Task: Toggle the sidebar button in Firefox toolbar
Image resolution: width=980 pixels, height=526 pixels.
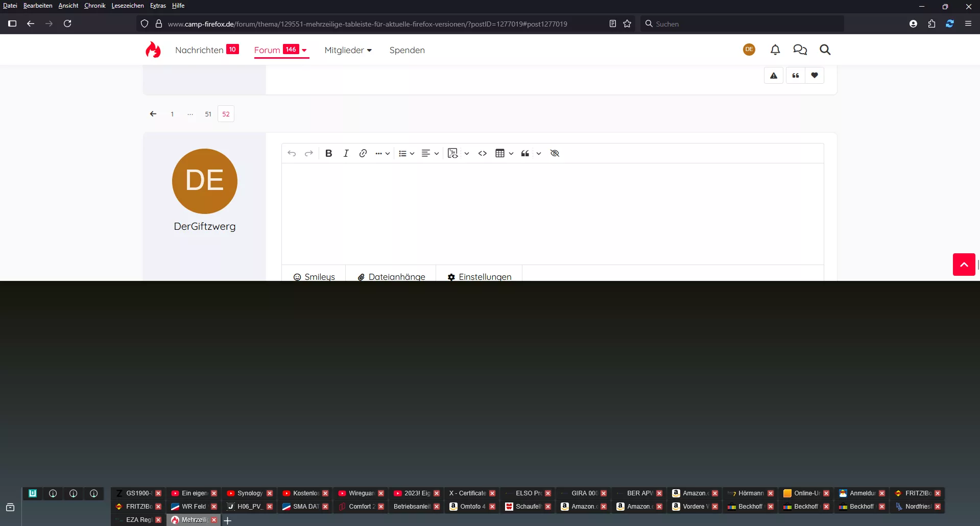Action: pos(12,23)
